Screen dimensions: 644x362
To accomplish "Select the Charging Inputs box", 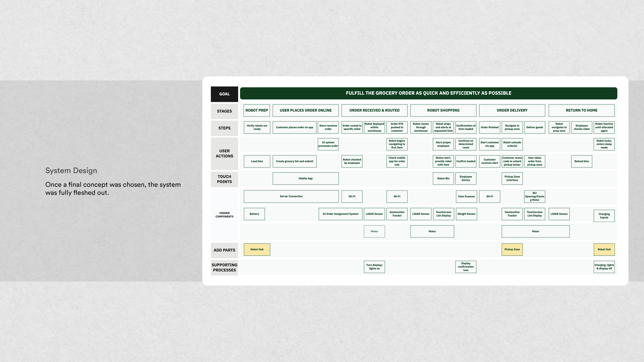I will pyautogui.click(x=604, y=216).
